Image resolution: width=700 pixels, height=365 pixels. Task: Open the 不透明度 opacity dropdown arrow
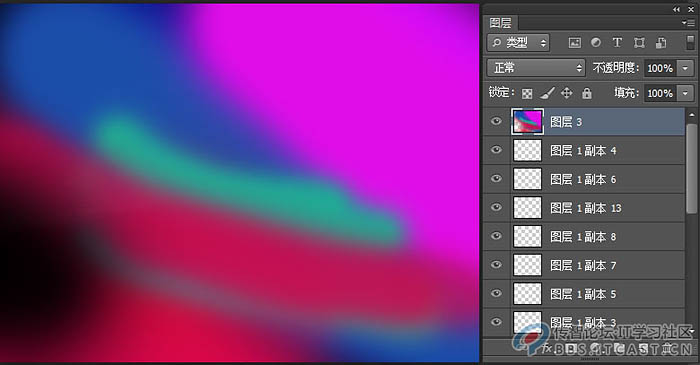click(x=685, y=68)
